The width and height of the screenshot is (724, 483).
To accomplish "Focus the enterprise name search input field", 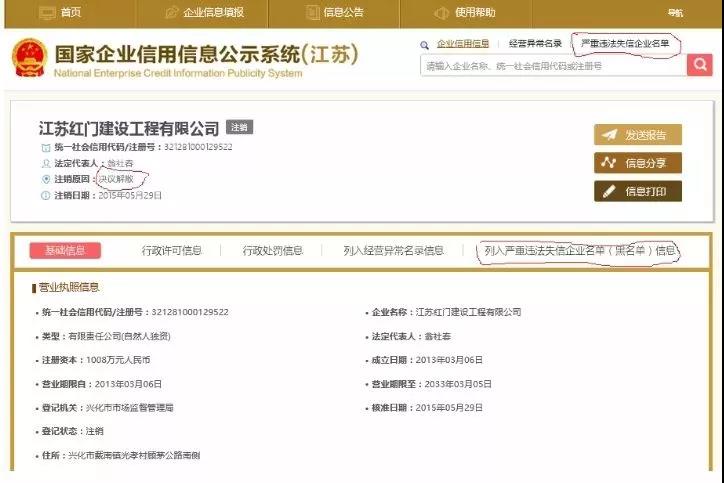I will pos(552,65).
